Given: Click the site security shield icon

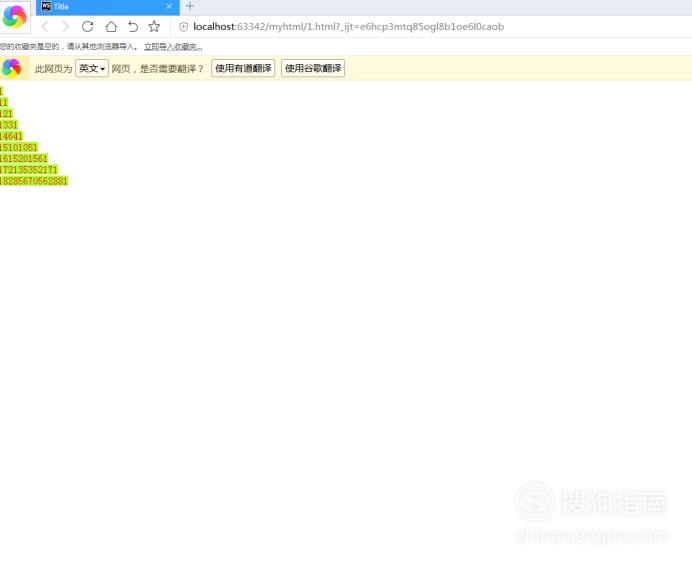Looking at the screenshot, I should pos(183,26).
